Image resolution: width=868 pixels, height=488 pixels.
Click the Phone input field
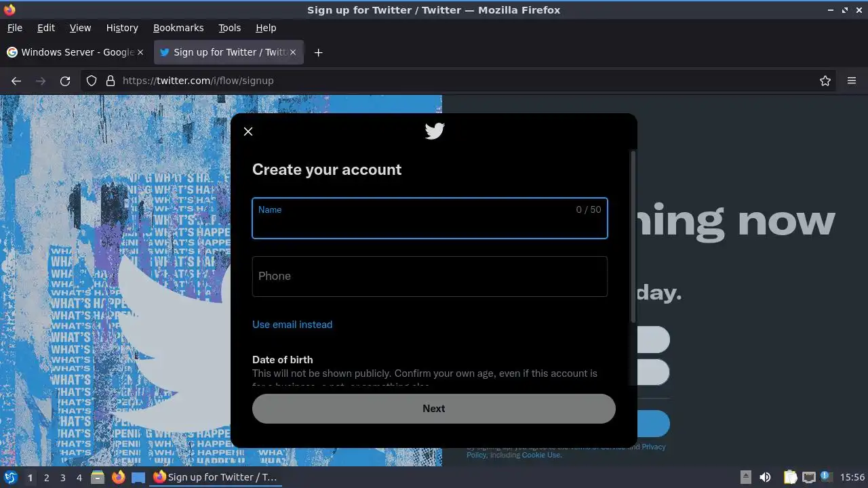click(x=430, y=277)
